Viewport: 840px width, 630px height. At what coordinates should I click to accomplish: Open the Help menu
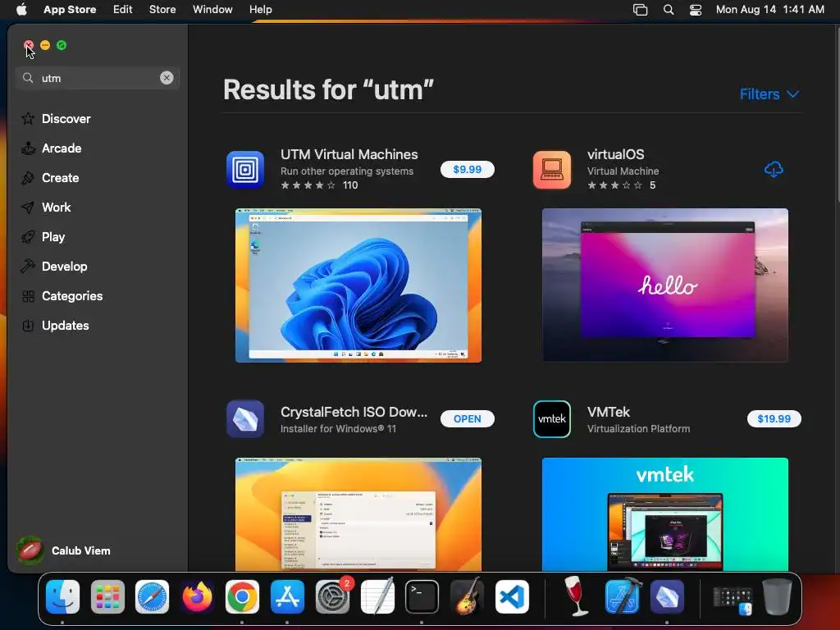click(260, 10)
